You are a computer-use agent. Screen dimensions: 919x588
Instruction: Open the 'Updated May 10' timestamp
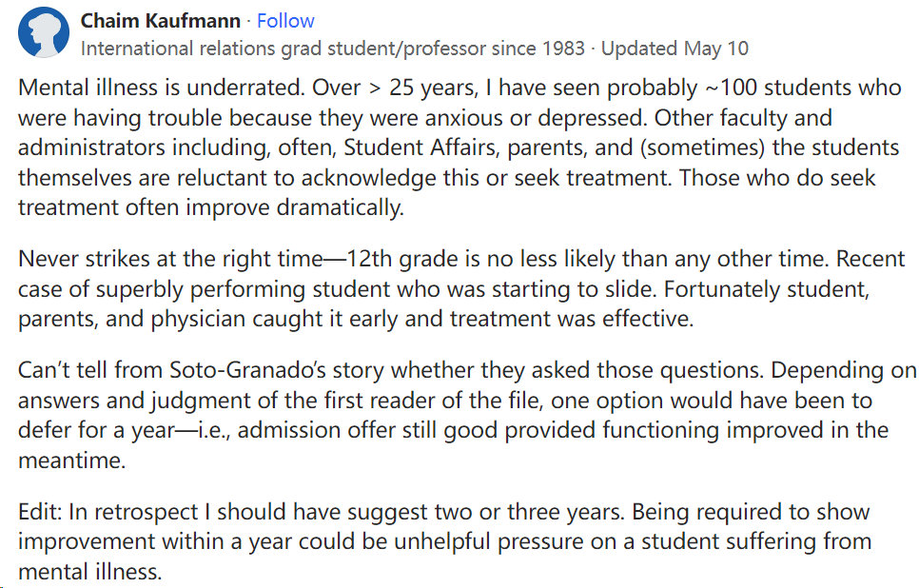tap(675, 48)
